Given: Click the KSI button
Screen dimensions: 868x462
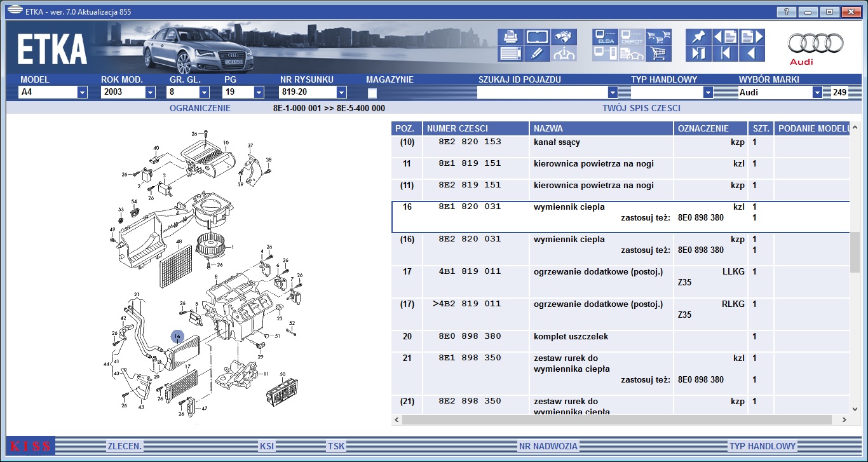Looking at the screenshot, I should [267, 446].
